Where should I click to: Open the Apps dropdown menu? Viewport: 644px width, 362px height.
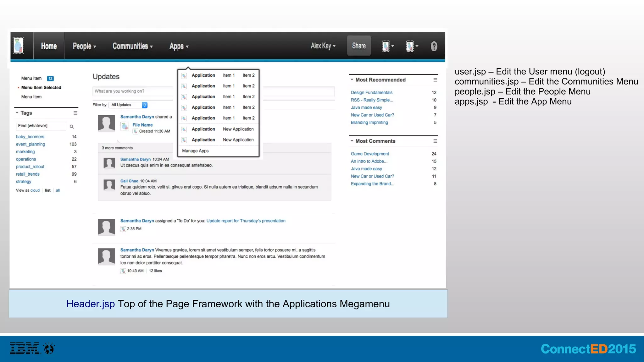point(179,46)
